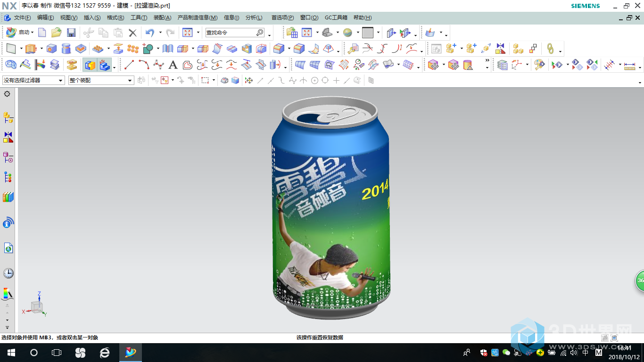Toggle End Point snap option
Screen dimensions: 644x362
260,80
